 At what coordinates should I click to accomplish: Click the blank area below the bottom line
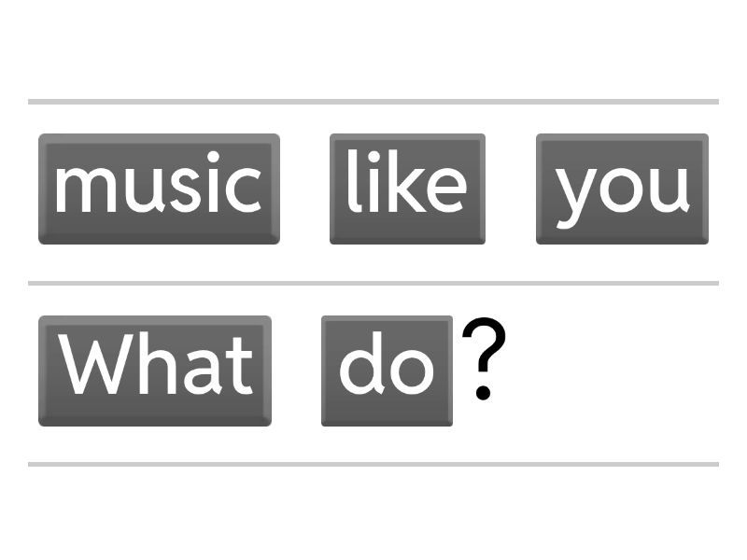tap(373, 513)
